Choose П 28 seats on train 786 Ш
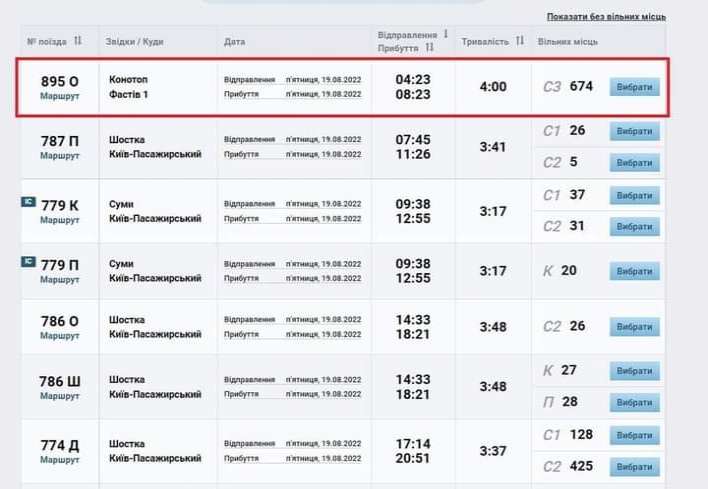Screen dimensions: 708x489 tap(634, 403)
